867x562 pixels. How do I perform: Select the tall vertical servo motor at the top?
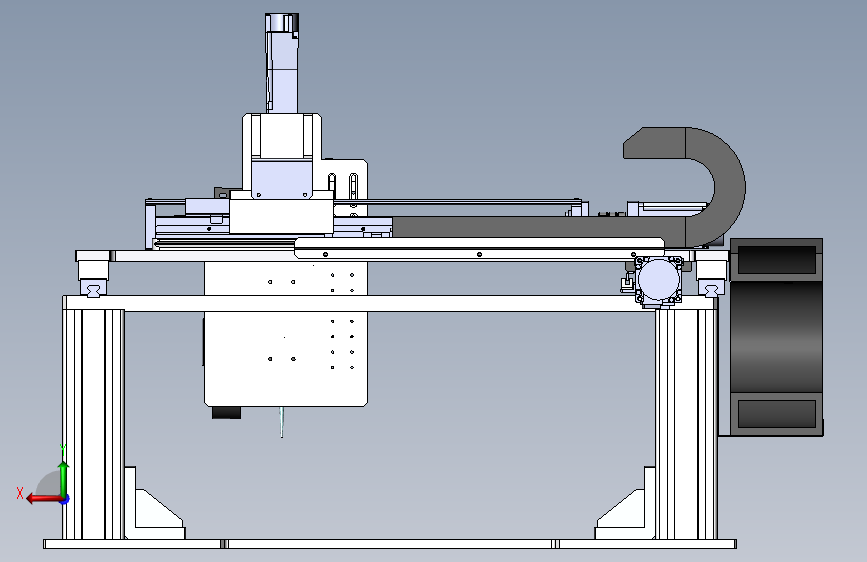pyautogui.click(x=283, y=64)
